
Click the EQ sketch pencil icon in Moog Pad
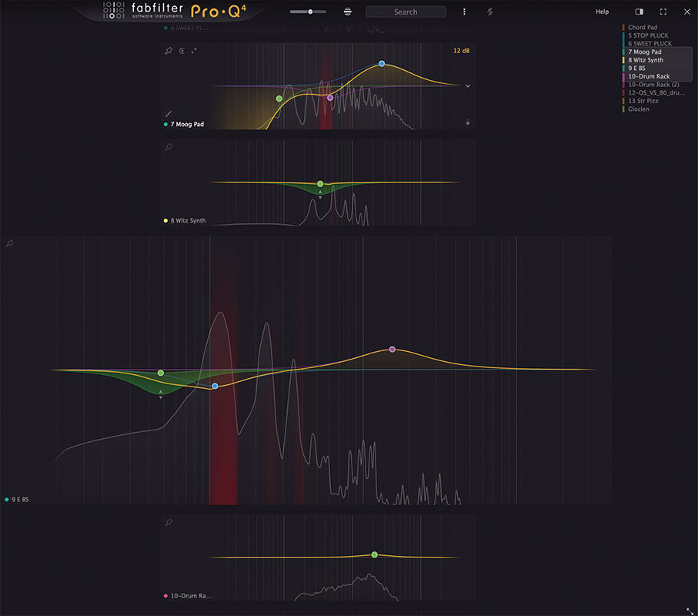pyautogui.click(x=169, y=114)
